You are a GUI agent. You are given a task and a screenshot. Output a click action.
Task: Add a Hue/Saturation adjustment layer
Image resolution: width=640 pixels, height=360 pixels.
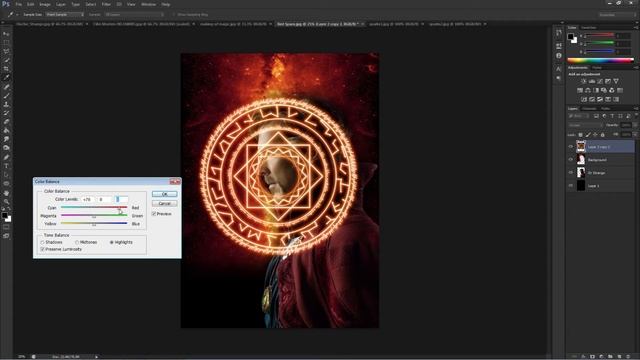click(x=580, y=90)
